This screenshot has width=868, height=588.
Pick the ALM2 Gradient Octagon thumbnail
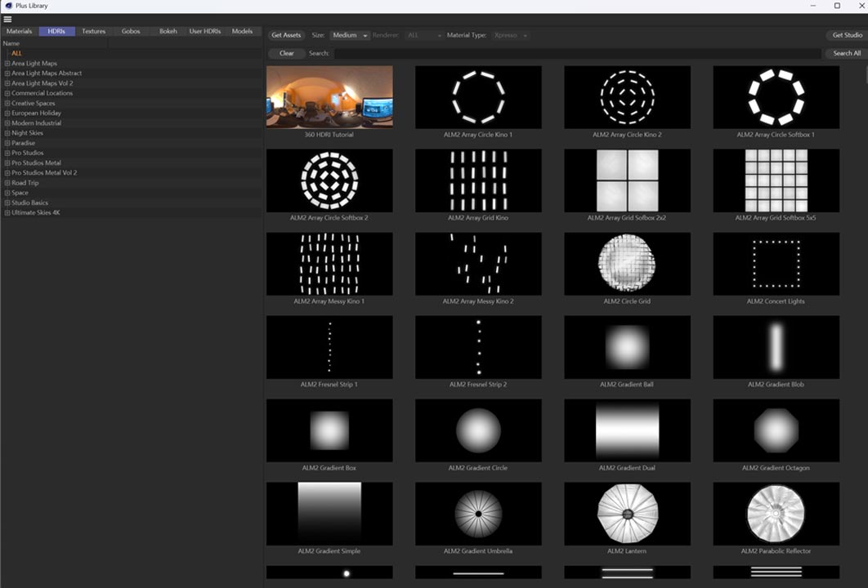(x=776, y=430)
